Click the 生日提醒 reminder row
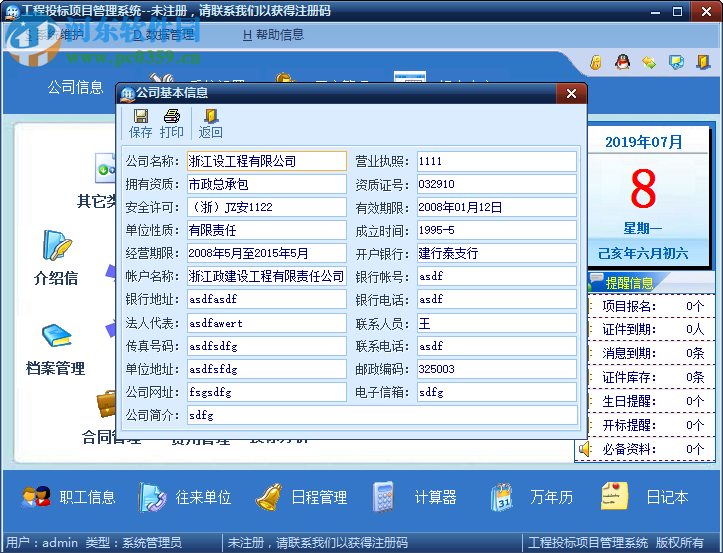Screen dimensions: 723x553 (x=652, y=401)
